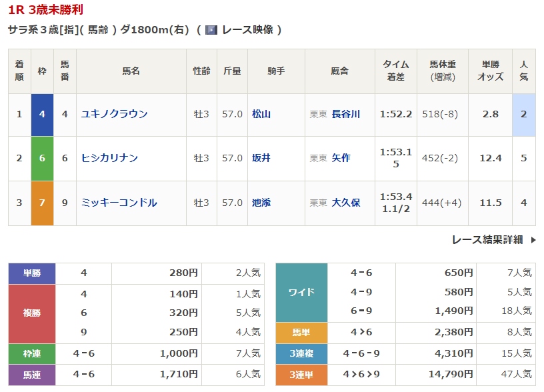Open jockey 坂井 profile
Viewport: 544px width, 392px height.
[x=261, y=158]
